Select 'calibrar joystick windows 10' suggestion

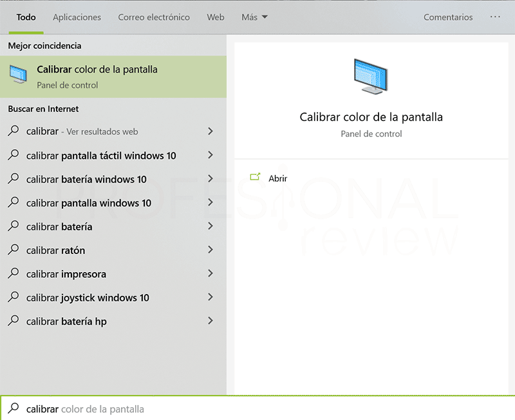113,297
